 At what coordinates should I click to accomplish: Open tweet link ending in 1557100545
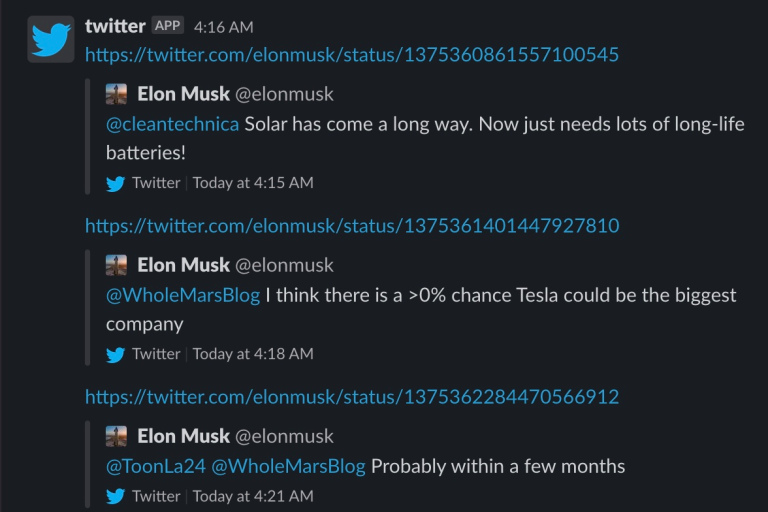click(352, 54)
